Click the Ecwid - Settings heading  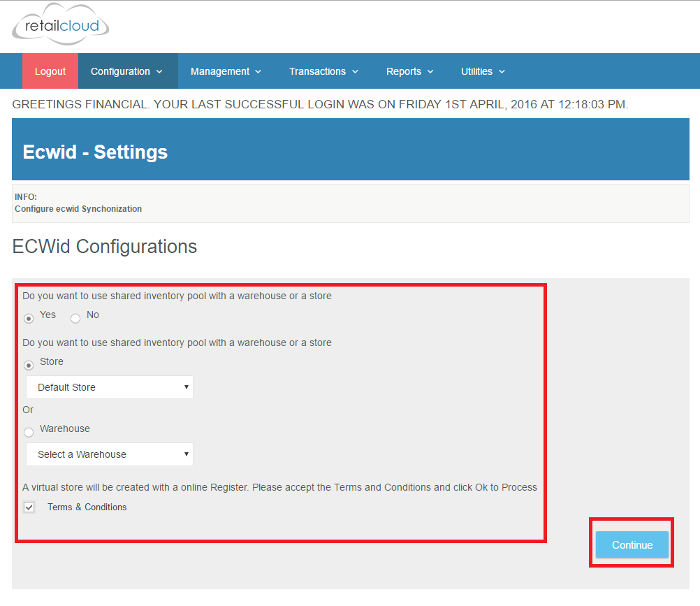coord(95,152)
